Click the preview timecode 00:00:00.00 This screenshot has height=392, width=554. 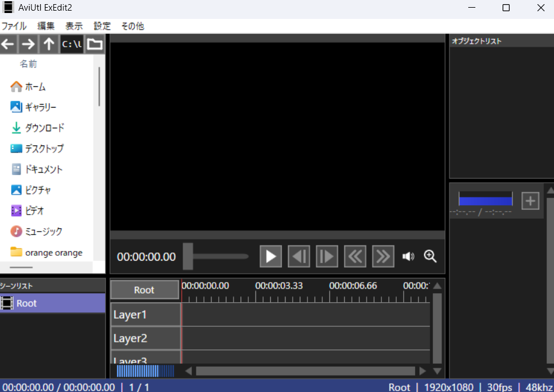(x=146, y=257)
